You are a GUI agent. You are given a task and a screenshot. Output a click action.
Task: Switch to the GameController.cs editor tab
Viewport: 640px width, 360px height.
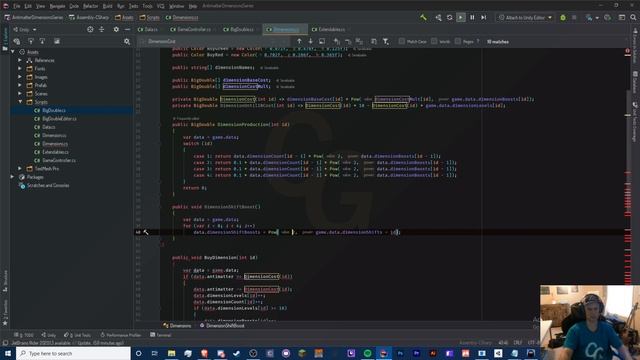click(191, 29)
